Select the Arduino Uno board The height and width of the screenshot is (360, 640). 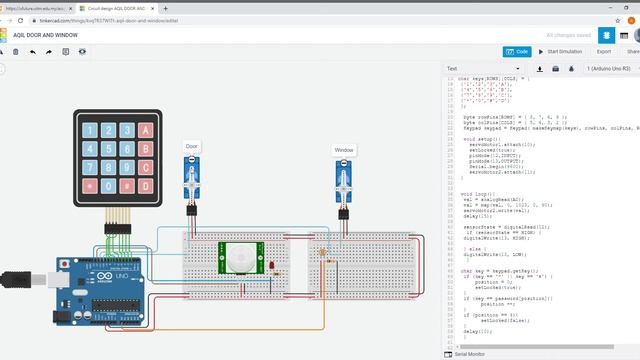[x=100, y=291]
